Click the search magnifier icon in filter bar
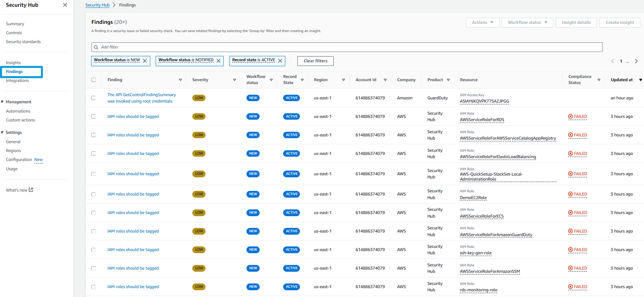 point(96,47)
